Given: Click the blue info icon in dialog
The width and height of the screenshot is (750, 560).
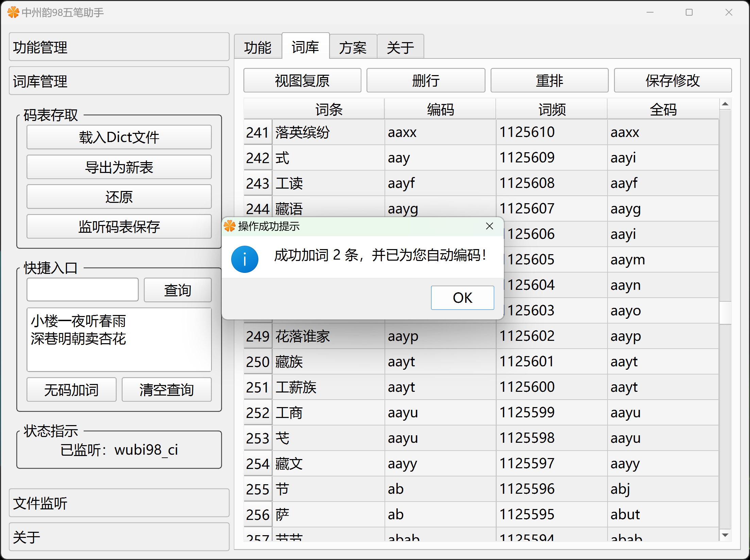Looking at the screenshot, I should 244,259.
